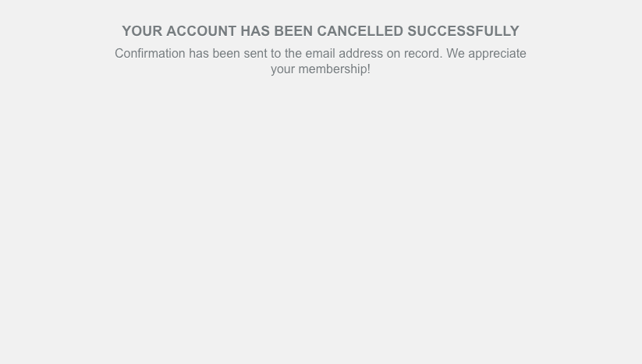
Task: Click the word 'ACCOUNT' in the heading
Action: pos(201,31)
